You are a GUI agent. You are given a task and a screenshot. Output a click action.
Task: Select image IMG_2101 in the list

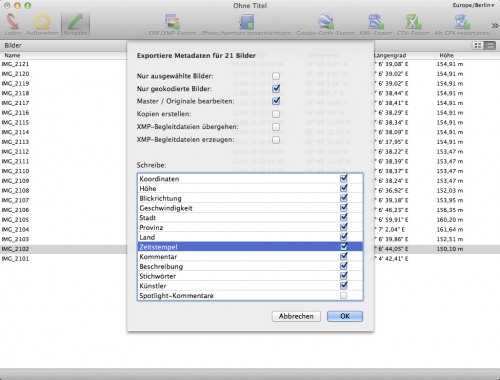[15, 259]
